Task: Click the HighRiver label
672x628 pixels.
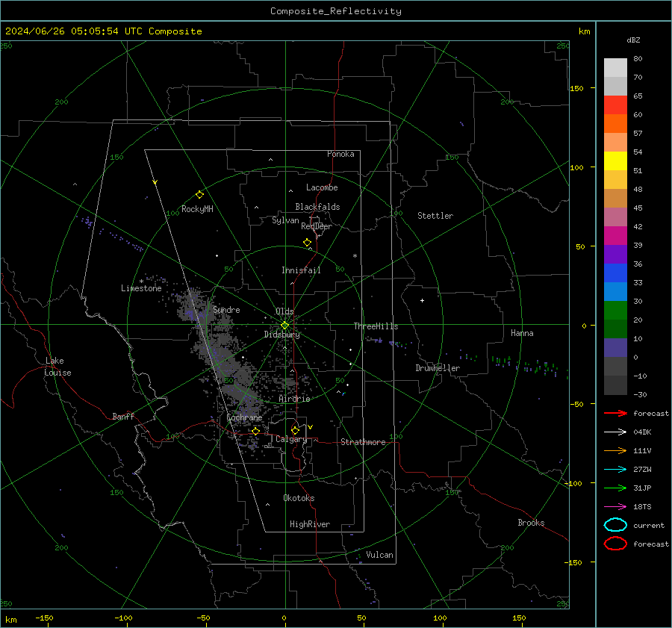Action: pos(310,524)
